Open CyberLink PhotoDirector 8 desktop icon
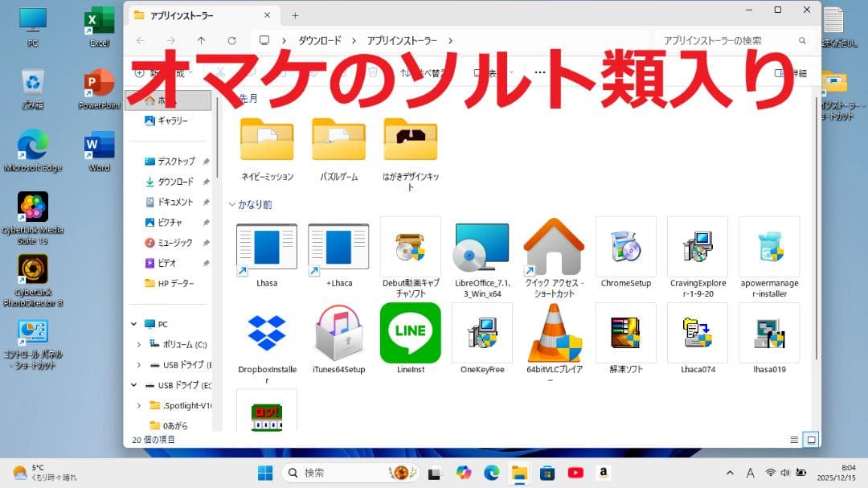 click(33, 281)
